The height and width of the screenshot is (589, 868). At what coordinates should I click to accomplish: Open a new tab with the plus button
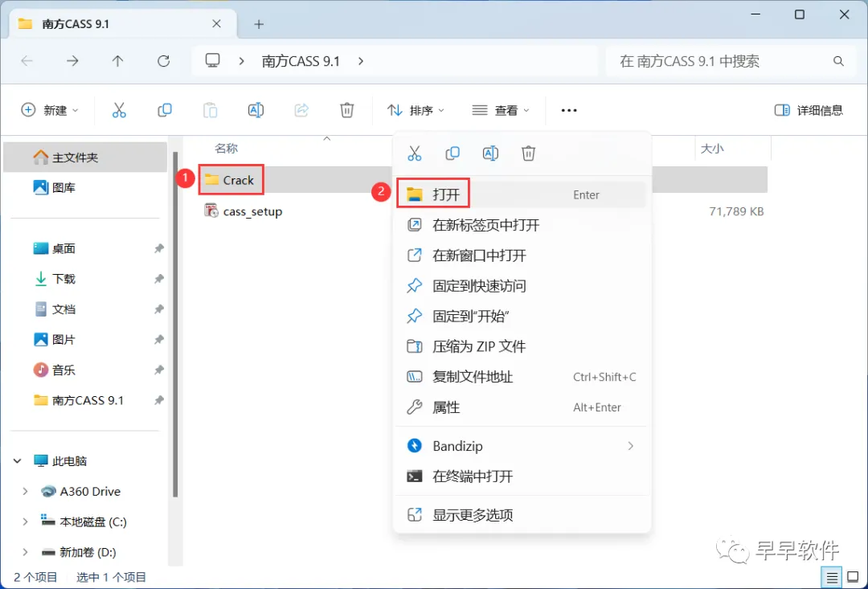[259, 24]
